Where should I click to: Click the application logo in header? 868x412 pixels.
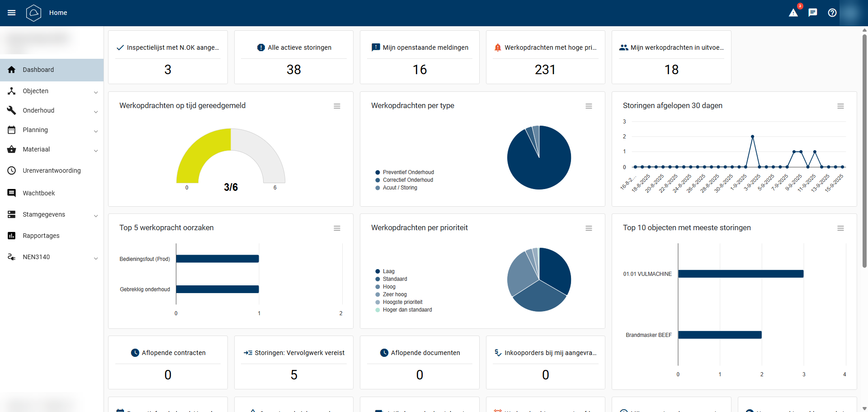pos(34,13)
